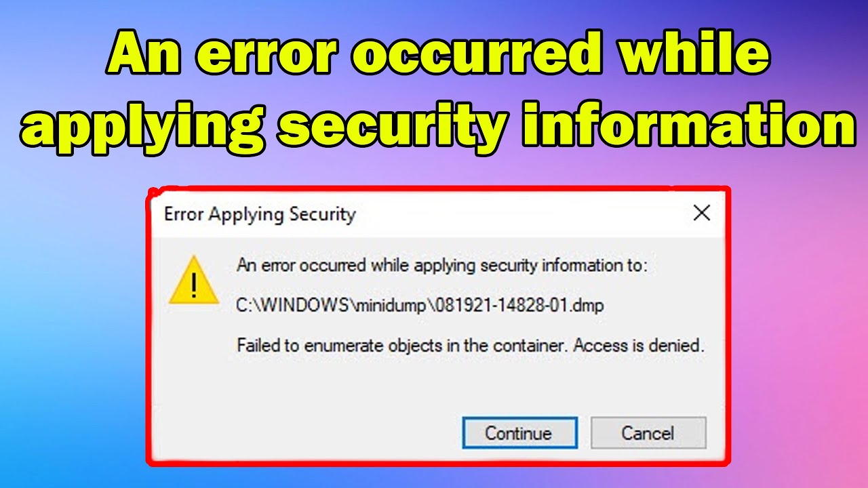The image size is (868, 488).
Task: Close the Error Applying Security dialog
Action: point(702,213)
